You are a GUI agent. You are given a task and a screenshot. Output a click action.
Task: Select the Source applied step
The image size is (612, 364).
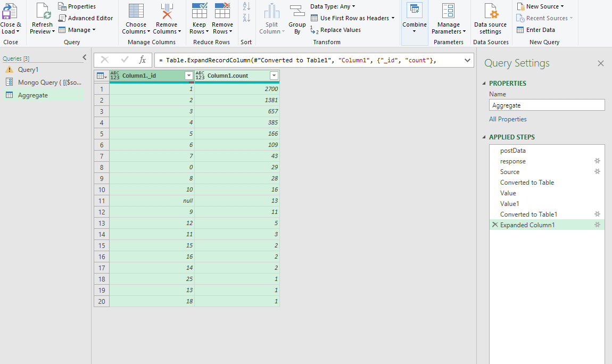click(547, 172)
